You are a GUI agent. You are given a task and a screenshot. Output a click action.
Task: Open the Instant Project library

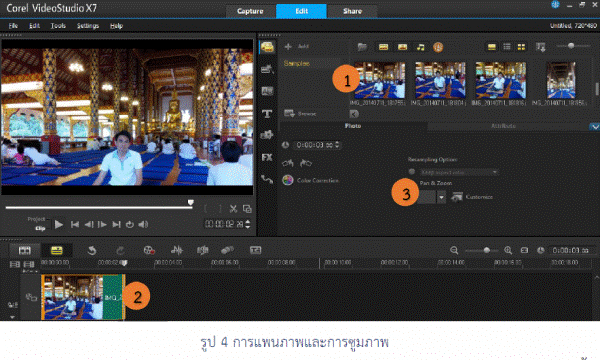pyautogui.click(x=267, y=69)
